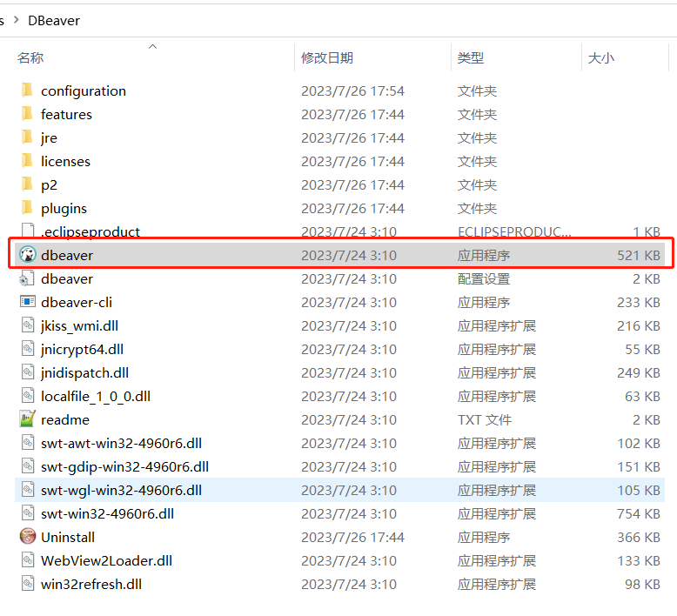
Task: Sort files by 名称 column header
Action: 30,57
